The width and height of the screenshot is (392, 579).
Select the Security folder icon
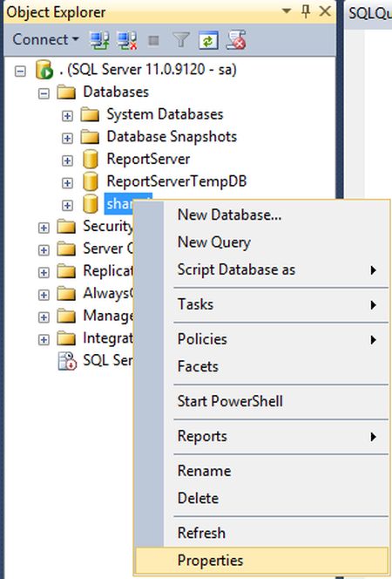coord(66,227)
